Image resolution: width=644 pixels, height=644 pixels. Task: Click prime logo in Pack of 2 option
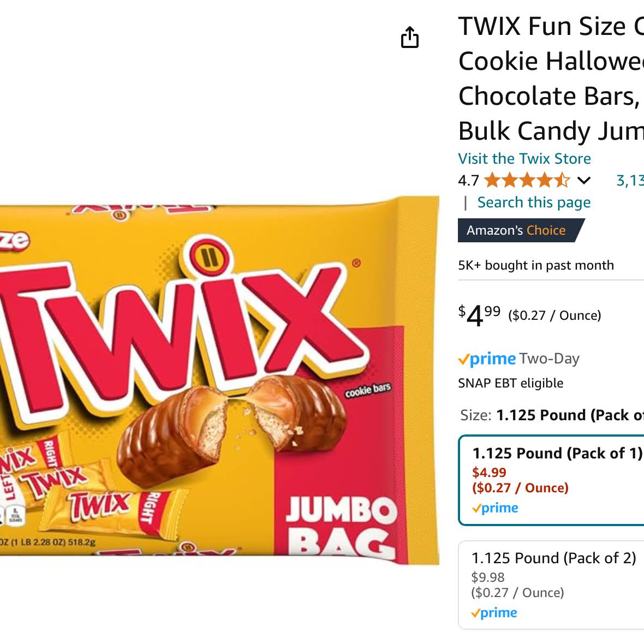(494, 613)
